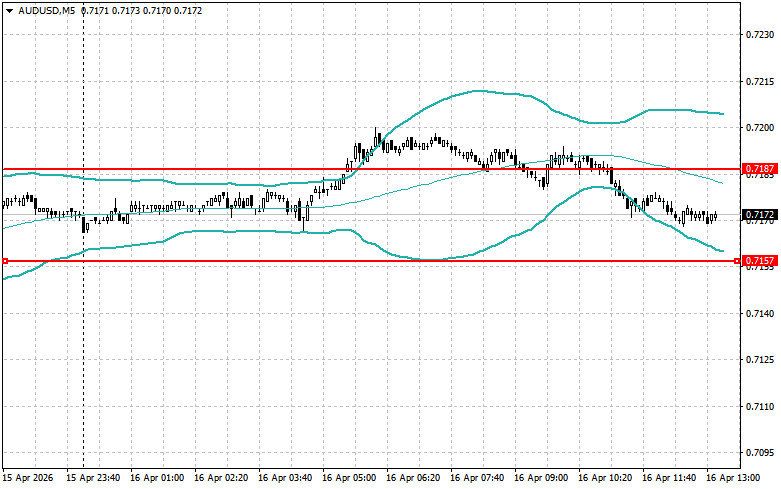781x489 pixels.
Task: Click the OHLC values 0.7171 0.7173 0.7170 0.7172
Action: point(141,10)
